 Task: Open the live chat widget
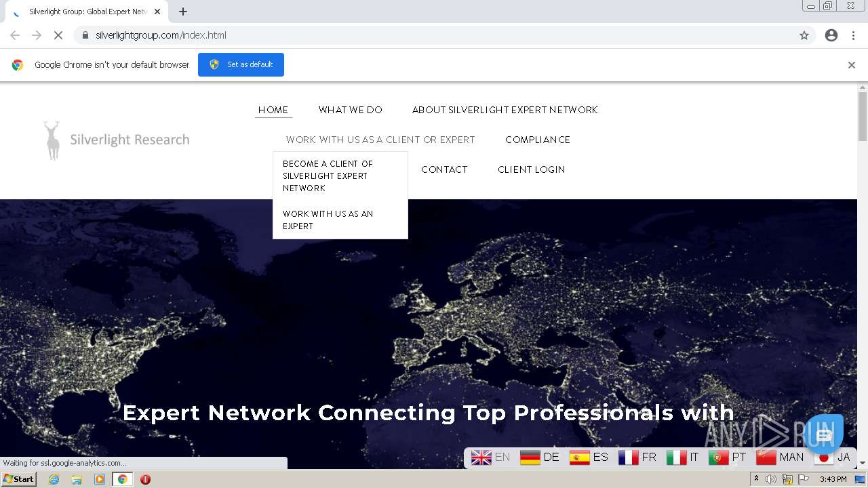pos(823,434)
